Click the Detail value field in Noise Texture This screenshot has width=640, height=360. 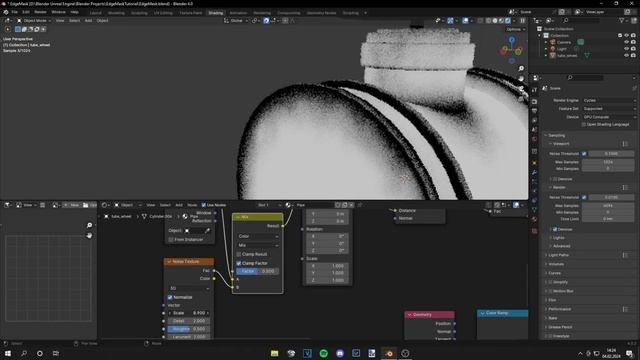(189, 321)
